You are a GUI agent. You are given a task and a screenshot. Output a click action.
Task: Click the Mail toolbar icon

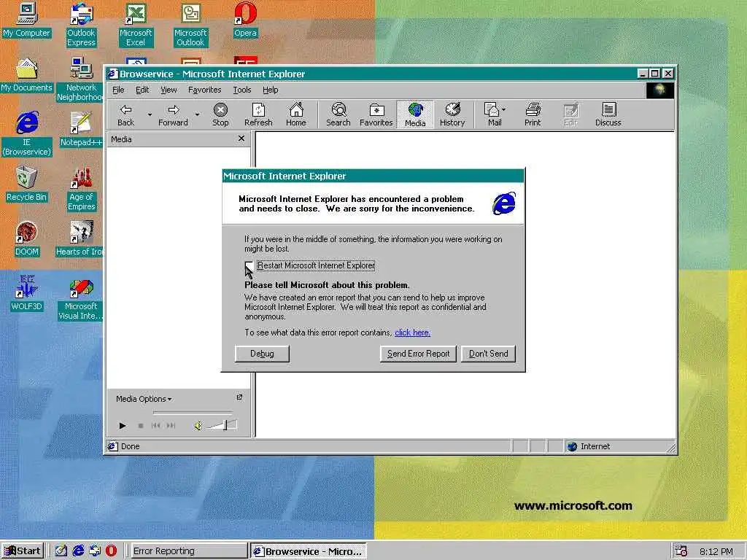tap(492, 114)
